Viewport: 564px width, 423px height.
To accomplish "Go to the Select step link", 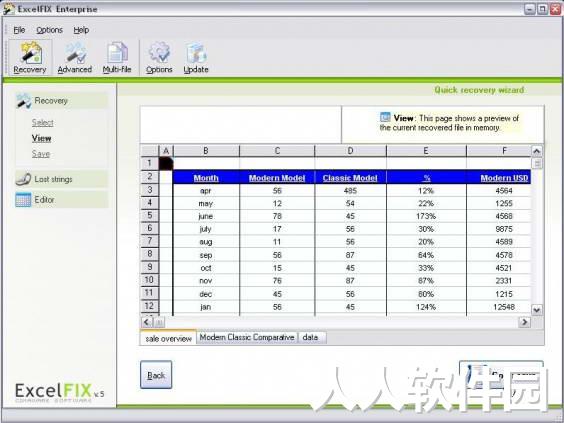I will pyautogui.click(x=42, y=123).
